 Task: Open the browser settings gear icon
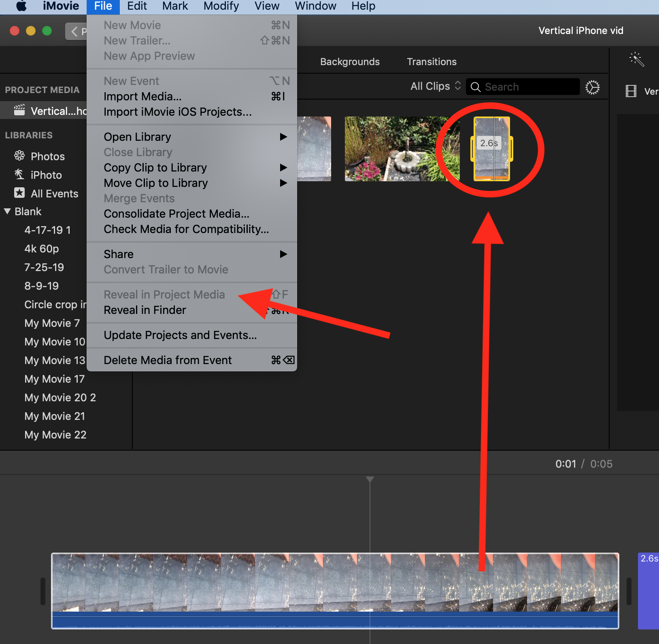click(592, 87)
